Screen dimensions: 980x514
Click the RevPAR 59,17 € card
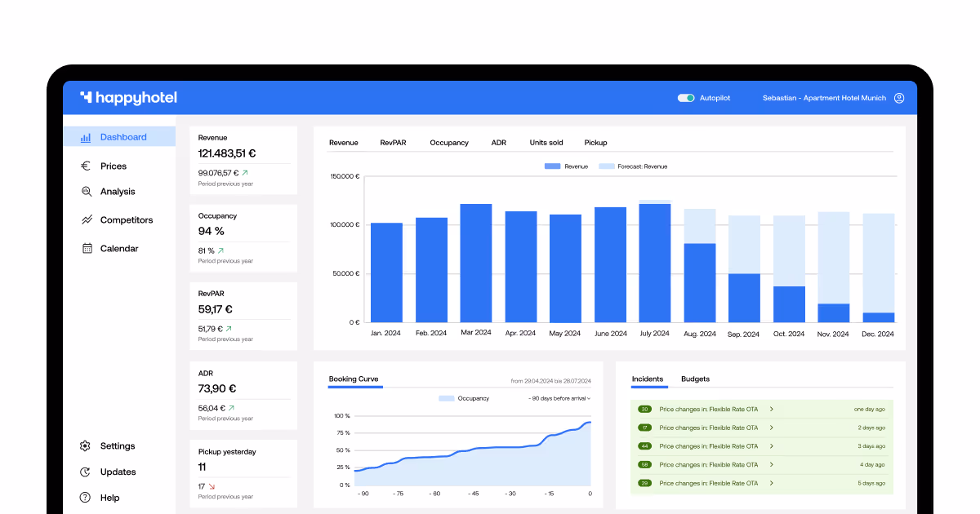click(243, 317)
